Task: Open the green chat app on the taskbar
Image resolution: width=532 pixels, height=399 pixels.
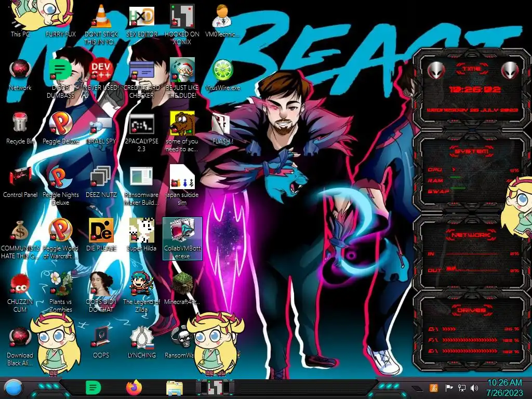Action: [x=94, y=388]
